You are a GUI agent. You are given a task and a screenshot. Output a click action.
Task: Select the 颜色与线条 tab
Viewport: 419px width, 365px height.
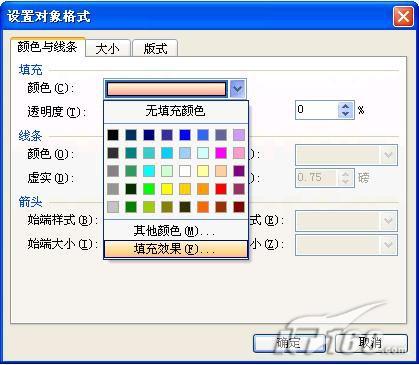pyautogui.click(x=47, y=47)
